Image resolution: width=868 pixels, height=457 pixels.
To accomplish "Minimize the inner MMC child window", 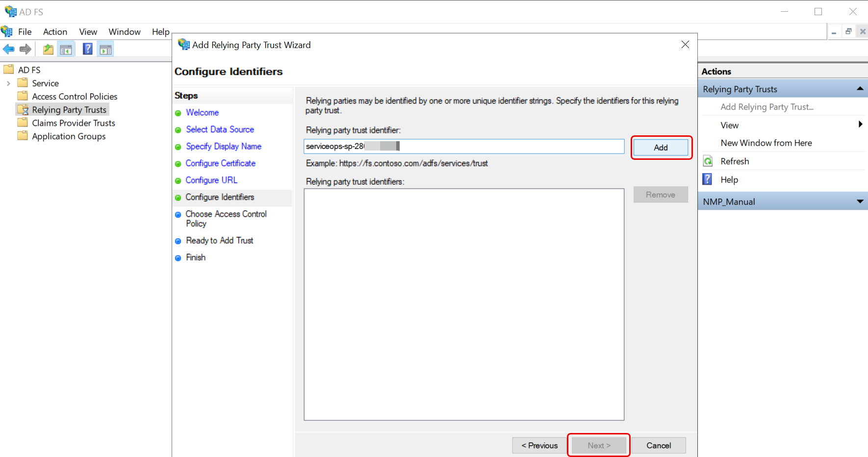I will coord(834,32).
